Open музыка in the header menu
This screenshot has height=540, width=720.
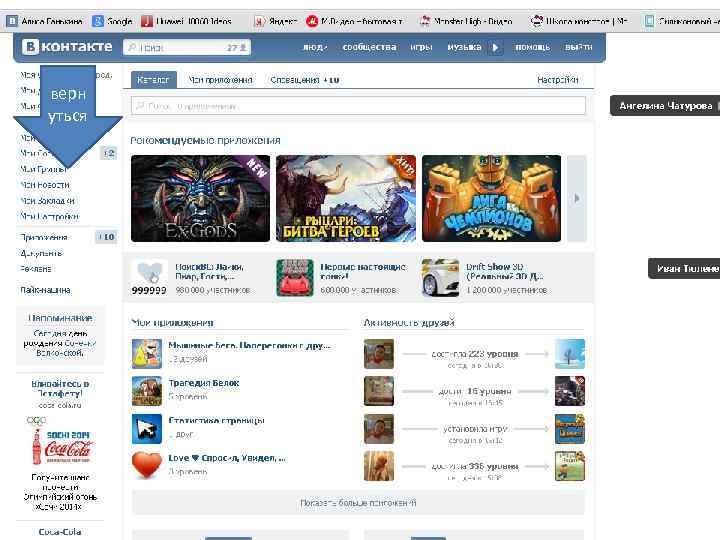coord(464,47)
